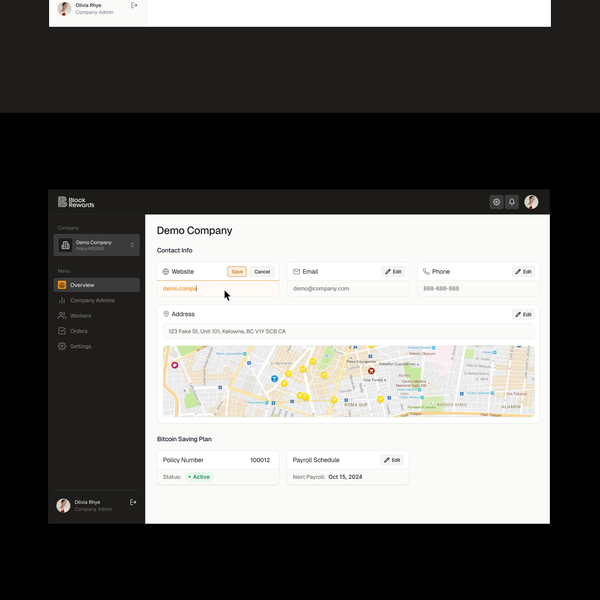
Task: Save the Website field edit
Action: (237, 271)
